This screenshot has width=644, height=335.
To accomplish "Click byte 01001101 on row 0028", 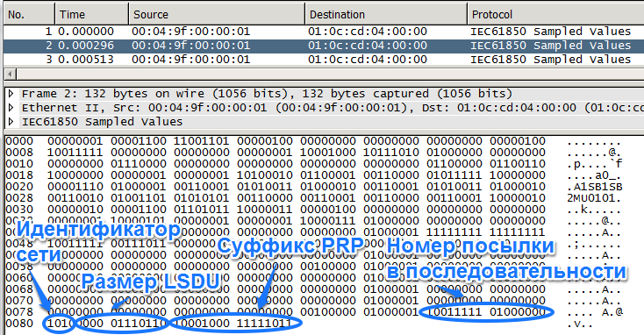I will tap(139, 198).
